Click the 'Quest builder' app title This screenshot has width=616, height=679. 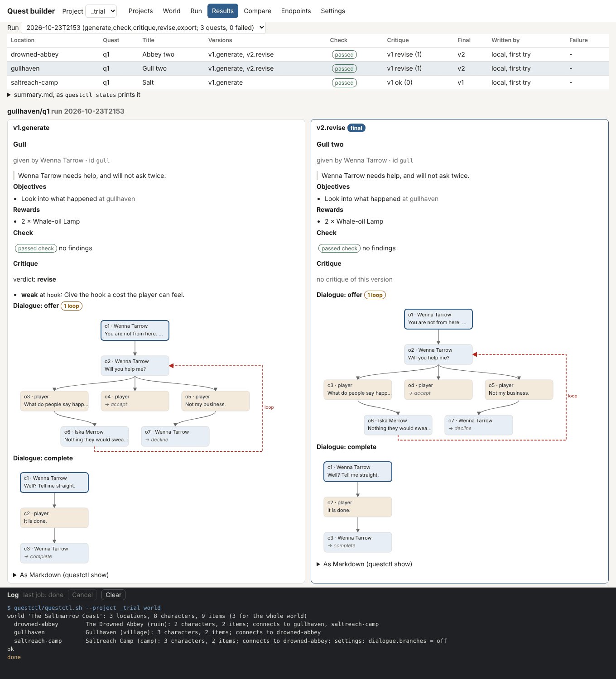point(31,11)
